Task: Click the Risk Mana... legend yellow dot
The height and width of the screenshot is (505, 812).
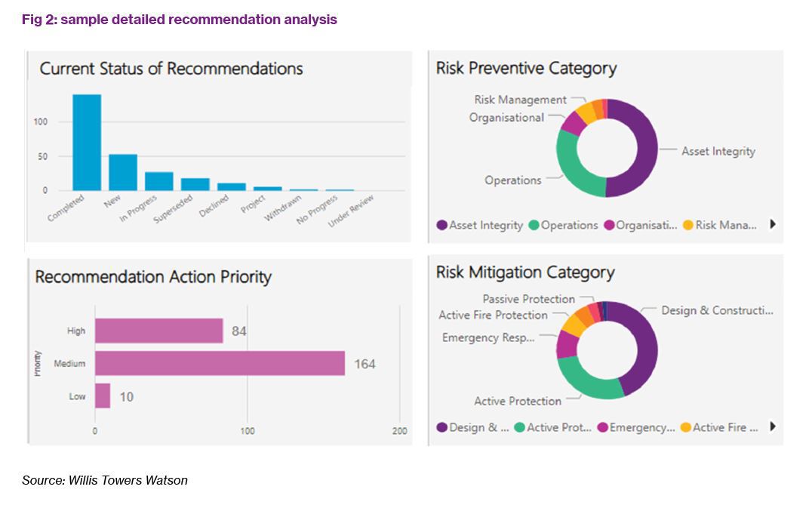Action: (x=688, y=225)
